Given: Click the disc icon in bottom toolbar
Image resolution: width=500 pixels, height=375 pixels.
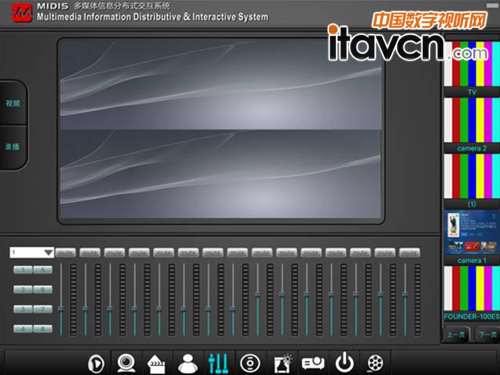Looking at the screenshot, I should point(250,363).
